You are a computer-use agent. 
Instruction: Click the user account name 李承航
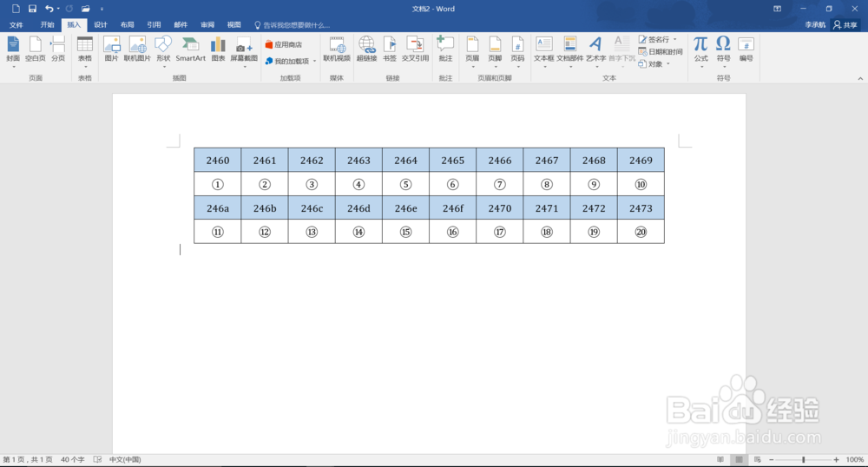815,25
